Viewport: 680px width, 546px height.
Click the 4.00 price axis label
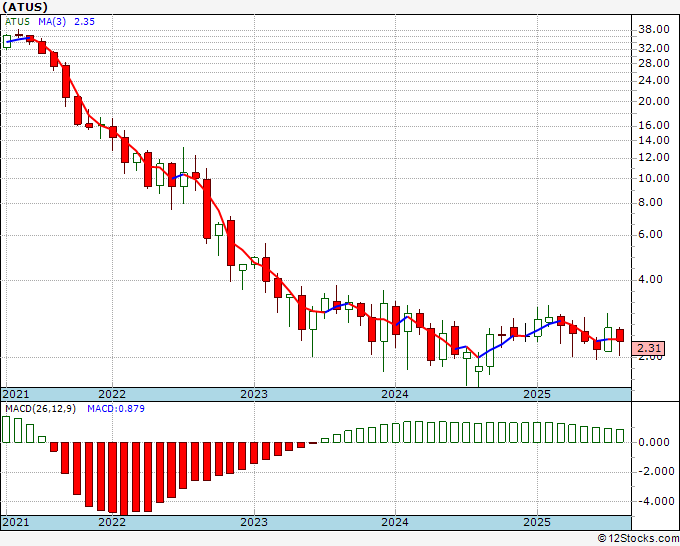[x=650, y=279]
